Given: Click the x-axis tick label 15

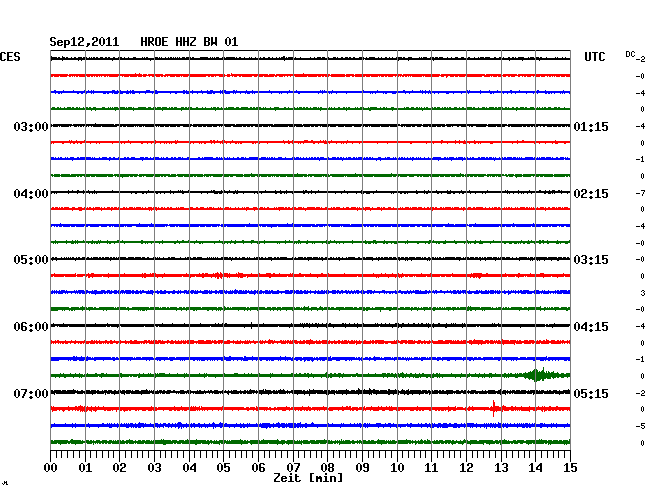Looking at the screenshot, I should click(570, 467).
